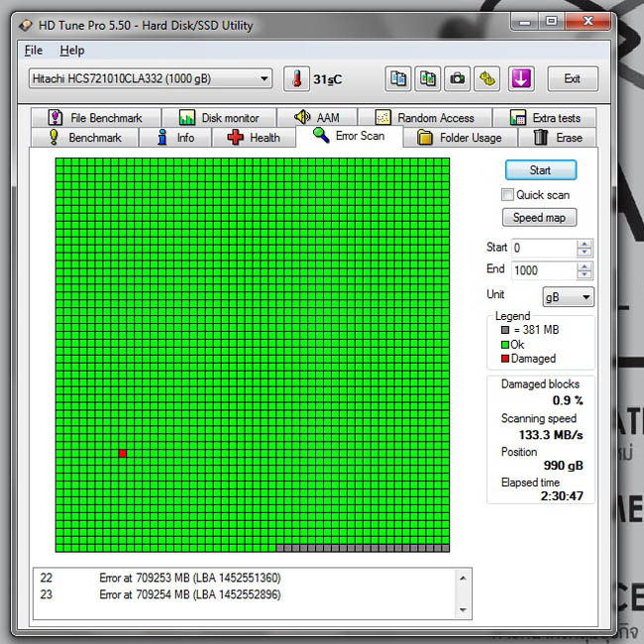
Task: Open the Health tab with red cross
Action: click(254, 137)
